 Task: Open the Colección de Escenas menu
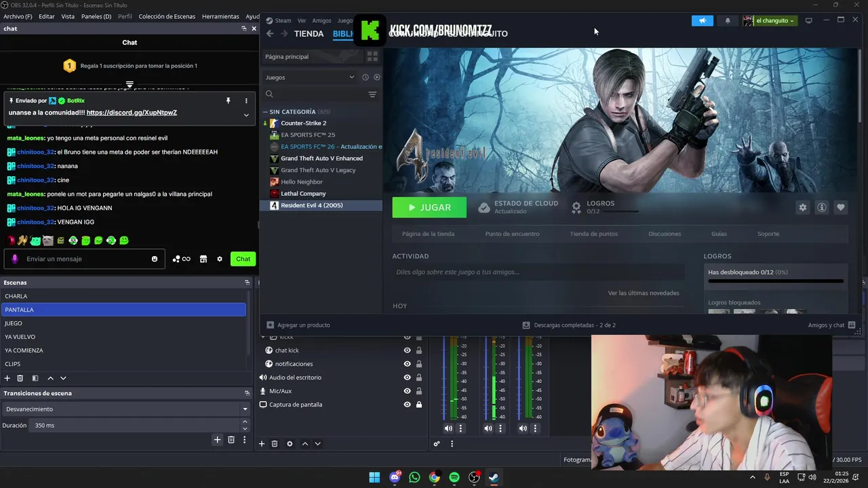click(167, 16)
